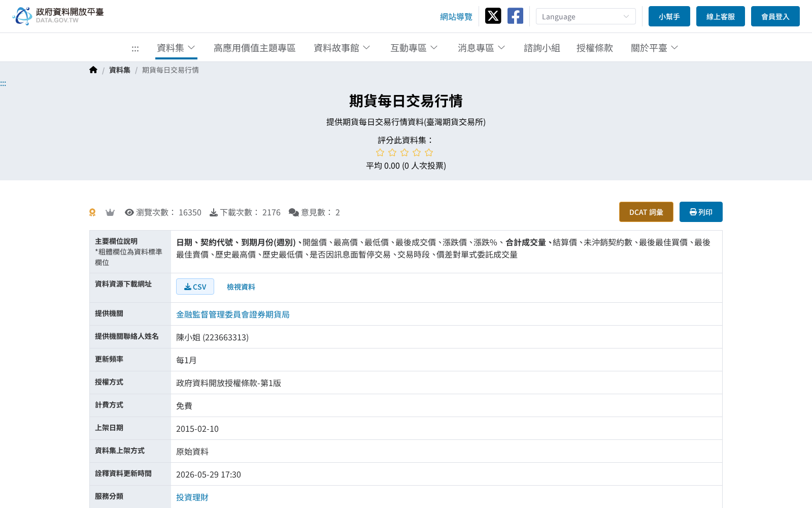Open the 授權條款 menu item

pyautogui.click(x=595, y=48)
